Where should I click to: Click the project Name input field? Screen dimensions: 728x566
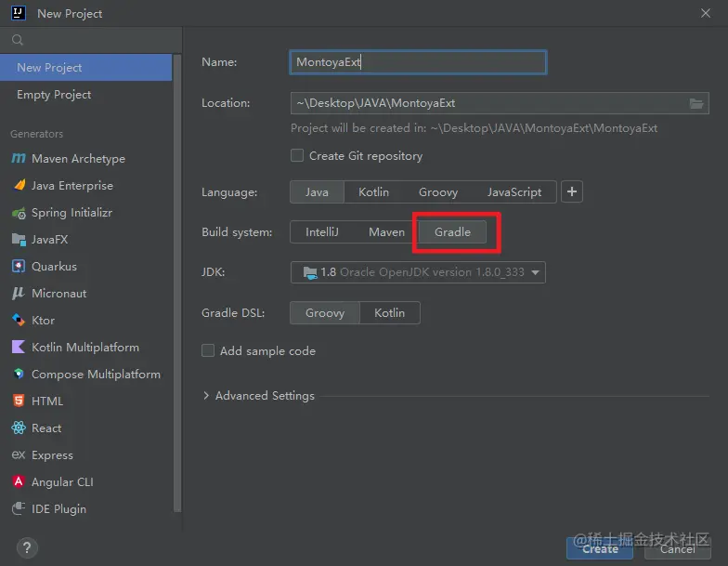tap(418, 62)
